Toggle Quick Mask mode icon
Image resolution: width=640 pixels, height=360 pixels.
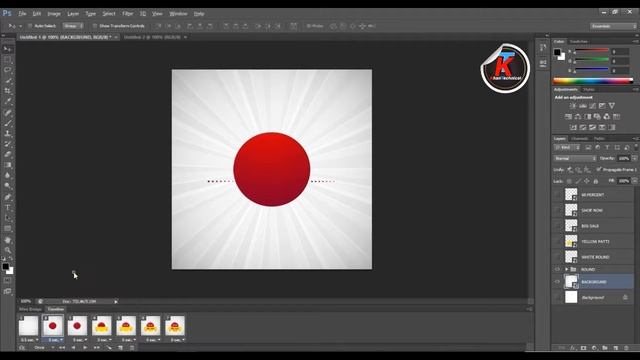coord(7,281)
